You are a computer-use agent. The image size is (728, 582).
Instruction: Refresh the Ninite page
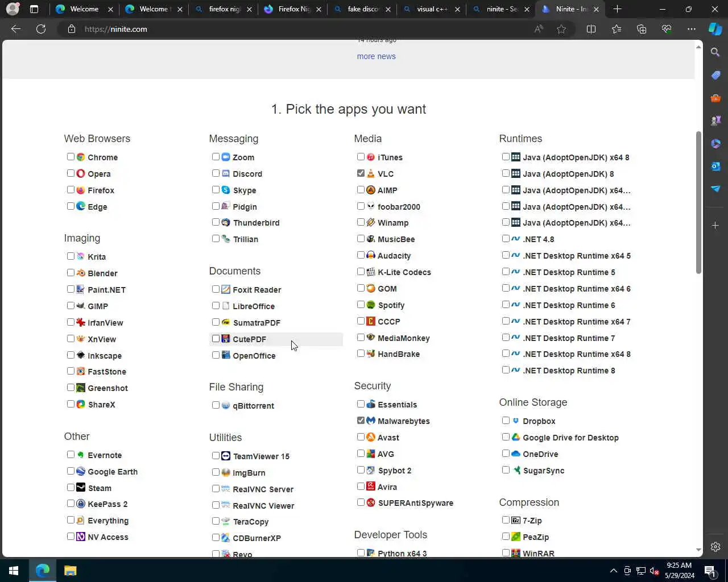[41, 29]
